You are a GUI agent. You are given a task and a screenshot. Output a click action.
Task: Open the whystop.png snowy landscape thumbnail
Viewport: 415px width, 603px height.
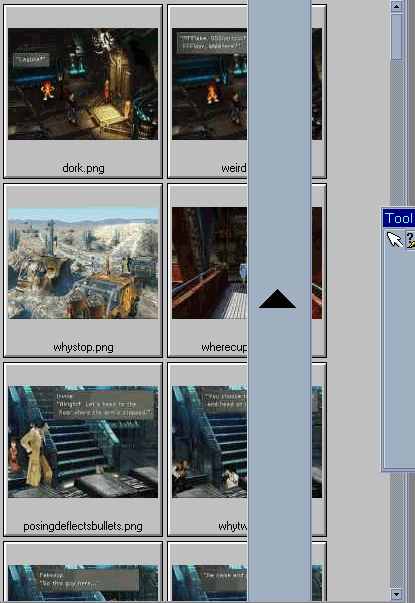tap(83, 263)
